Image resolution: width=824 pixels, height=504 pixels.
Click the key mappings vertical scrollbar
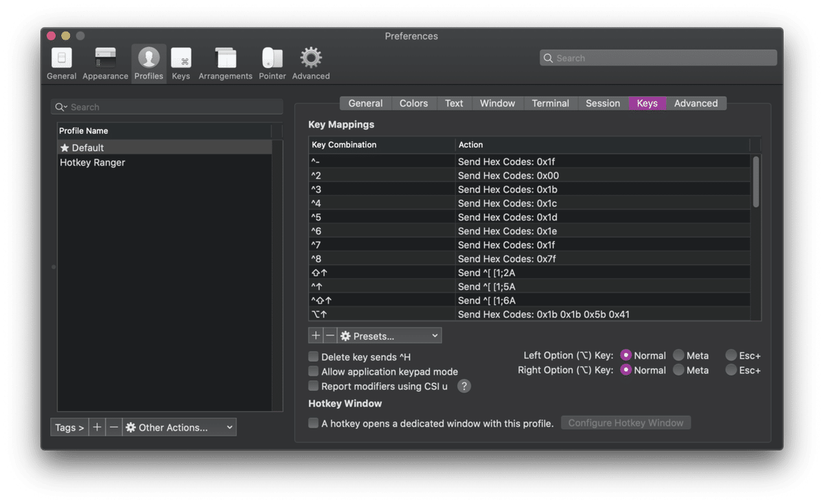click(x=756, y=182)
